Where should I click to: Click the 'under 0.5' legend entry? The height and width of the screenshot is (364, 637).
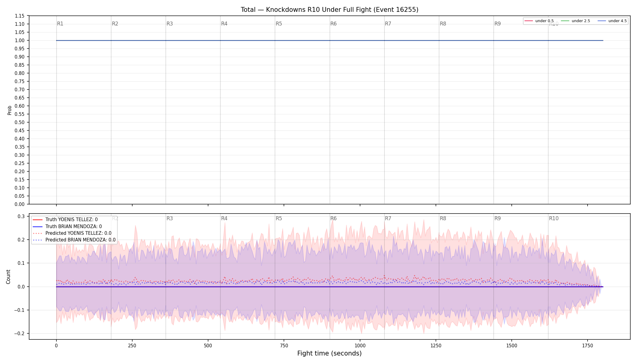click(x=539, y=21)
